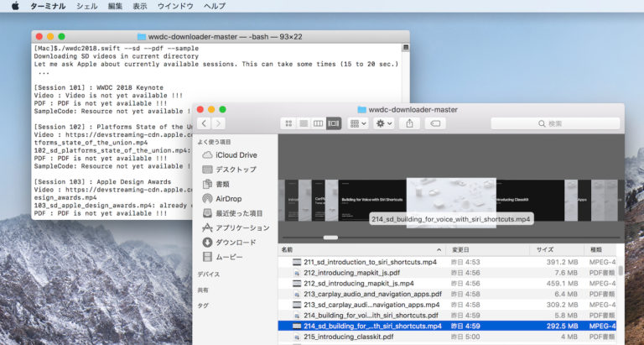Open iCloud Drive in sidebar
Image resolution: width=644 pixels, height=345 pixels.
click(x=236, y=155)
